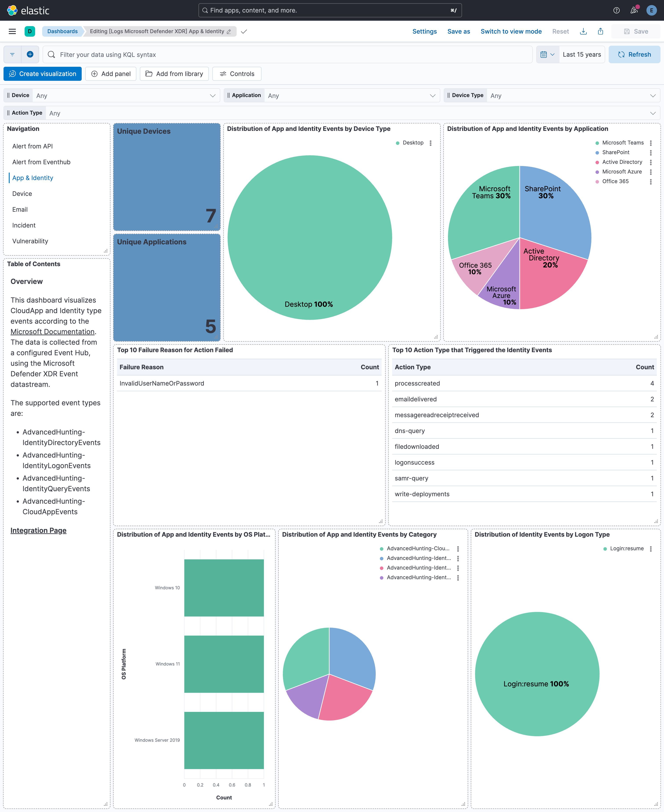Image resolution: width=664 pixels, height=812 pixels.
Task: Open the help icon in the top bar
Action: pos(616,10)
